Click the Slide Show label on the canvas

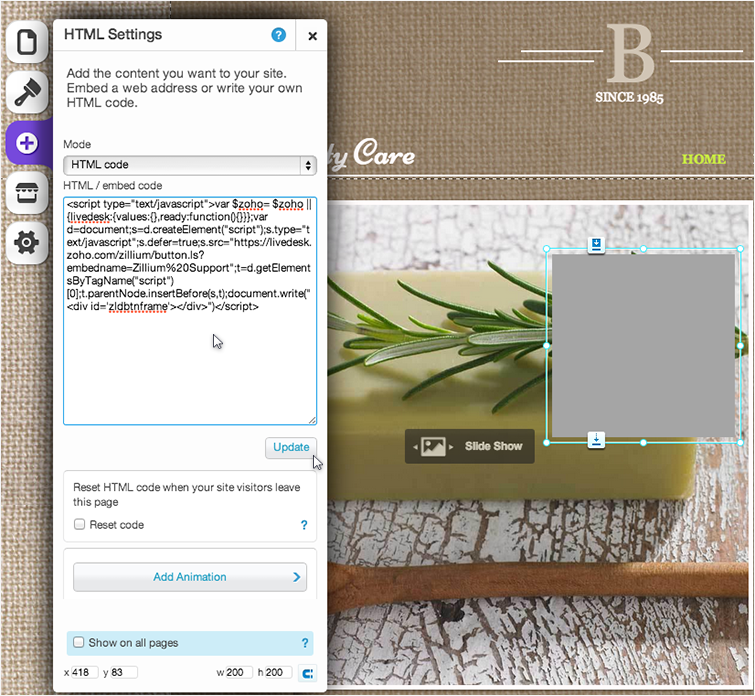pos(494,446)
